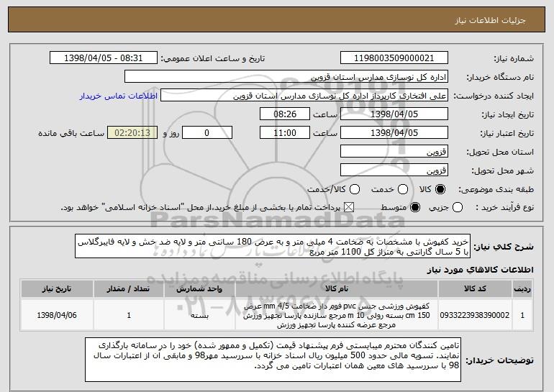554x392 pixels.
Task: Click the توضیحات خریدار text area
Action: point(273,360)
